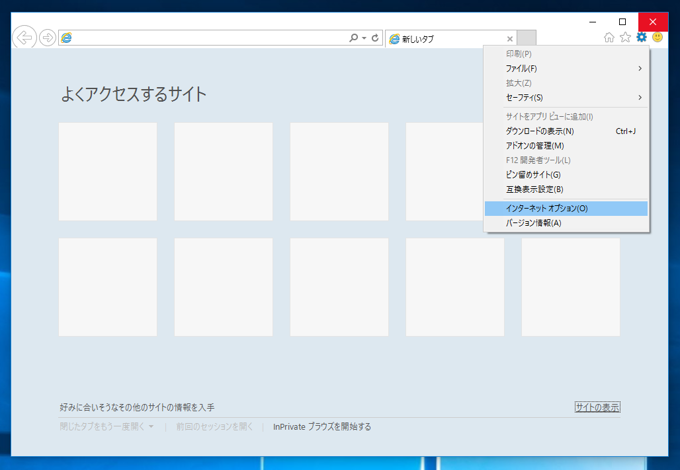Click the サイトの表示 button
The width and height of the screenshot is (680, 470).
point(597,407)
